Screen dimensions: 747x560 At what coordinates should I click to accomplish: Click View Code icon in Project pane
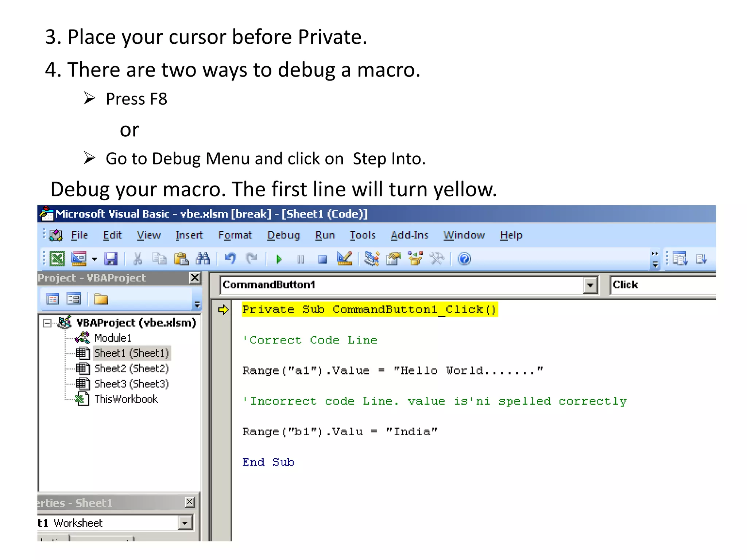point(53,299)
